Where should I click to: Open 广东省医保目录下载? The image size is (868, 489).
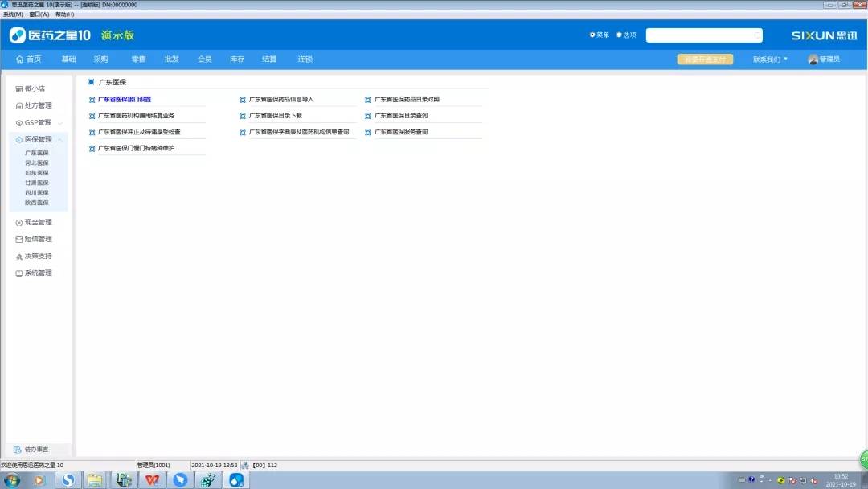pos(275,116)
